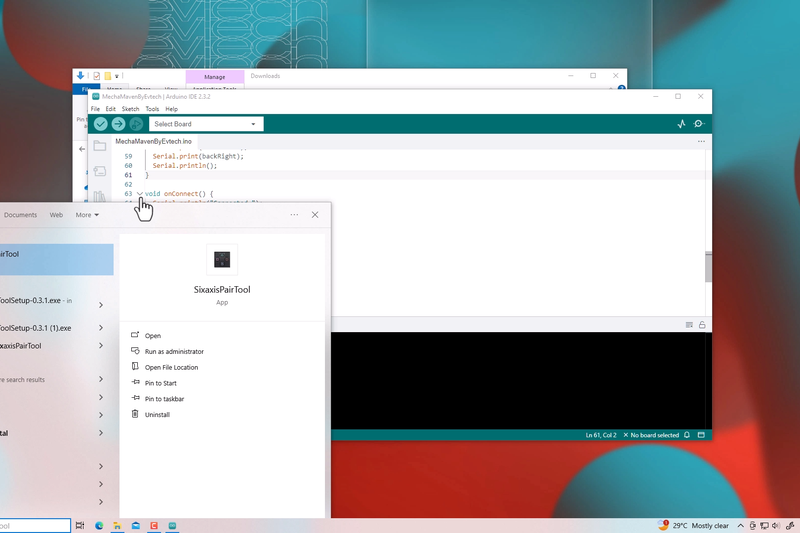800x533 pixels.
Task: Collapse the onConnect function fold arrow at line 63
Action: click(139, 194)
